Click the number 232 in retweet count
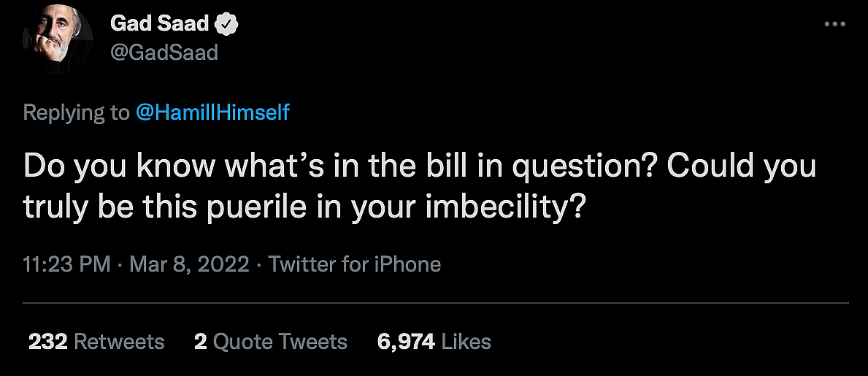The height and width of the screenshot is (376, 868). click(48, 341)
